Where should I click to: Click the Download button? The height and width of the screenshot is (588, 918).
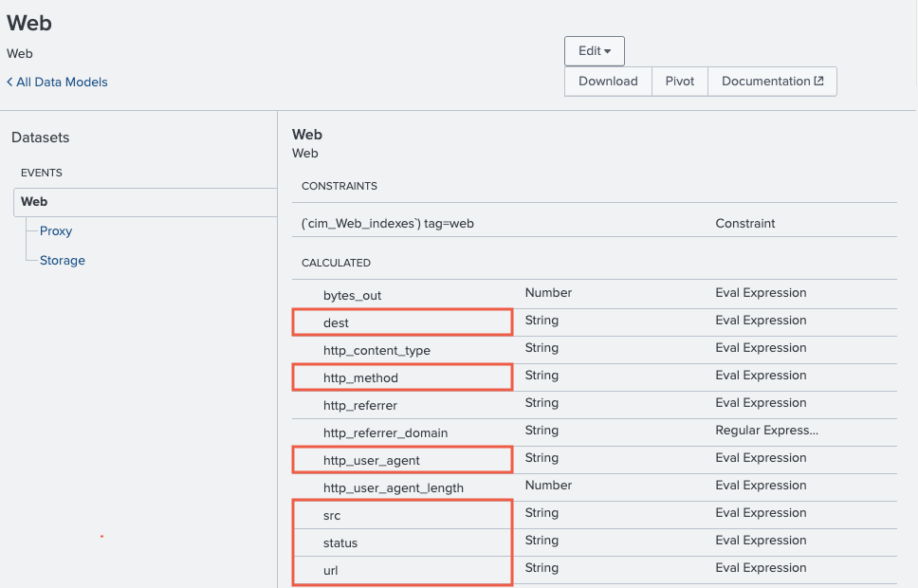[x=607, y=81]
